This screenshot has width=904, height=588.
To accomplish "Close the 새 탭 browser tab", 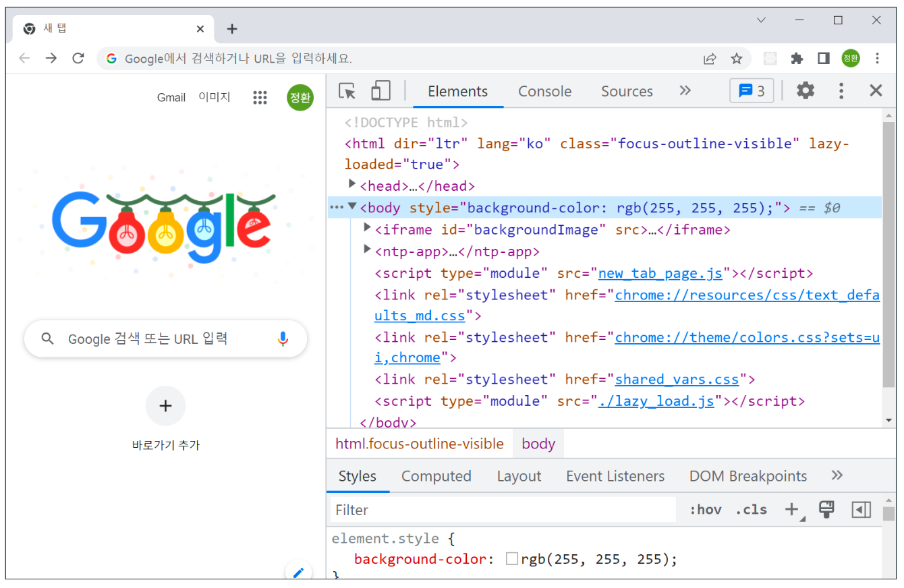I will (200, 29).
